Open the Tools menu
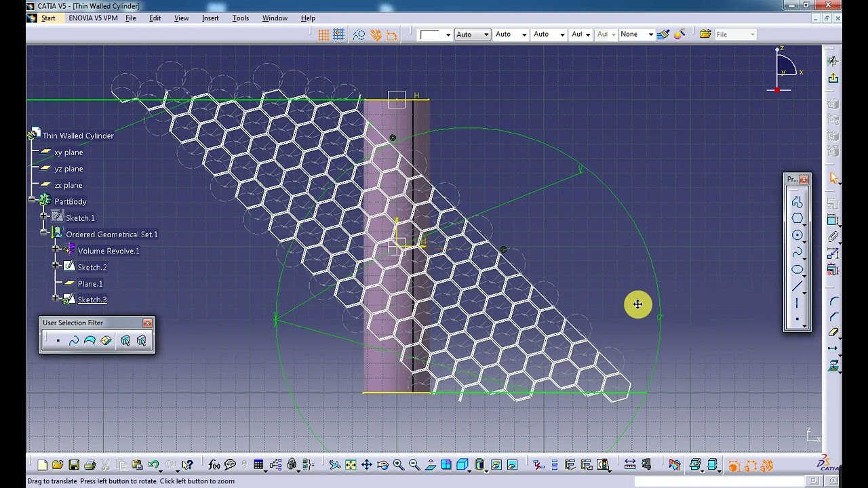The height and width of the screenshot is (488, 868). click(x=241, y=18)
